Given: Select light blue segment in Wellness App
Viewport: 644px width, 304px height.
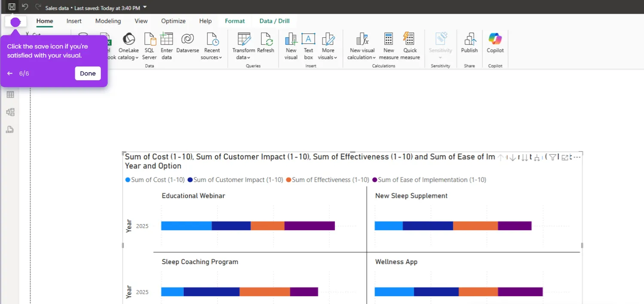Looking at the screenshot, I should click(394, 292).
